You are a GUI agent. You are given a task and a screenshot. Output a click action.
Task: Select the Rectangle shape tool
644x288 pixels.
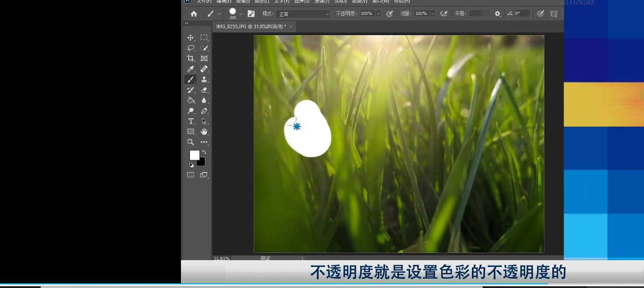tap(190, 131)
